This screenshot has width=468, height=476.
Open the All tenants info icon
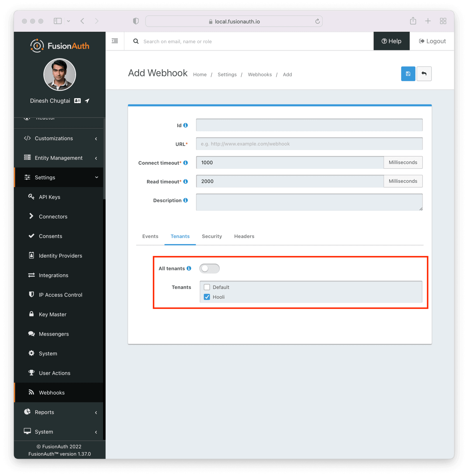(x=189, y=268)
